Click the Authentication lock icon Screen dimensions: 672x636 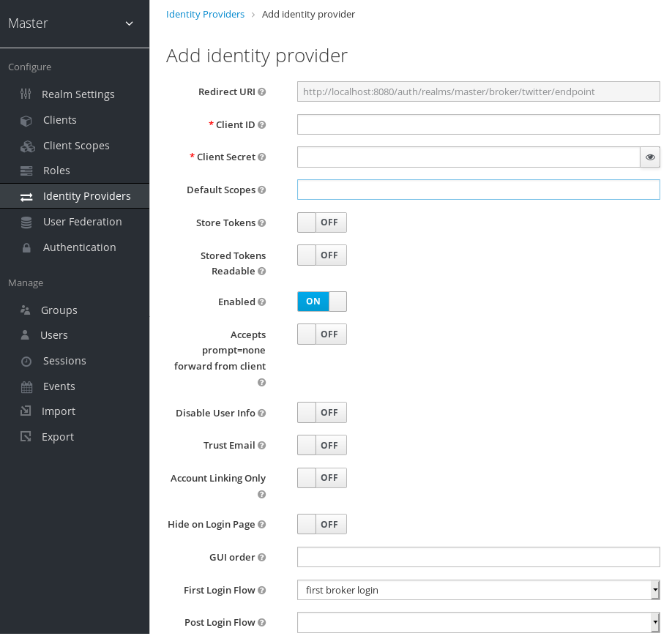[26, 247]
